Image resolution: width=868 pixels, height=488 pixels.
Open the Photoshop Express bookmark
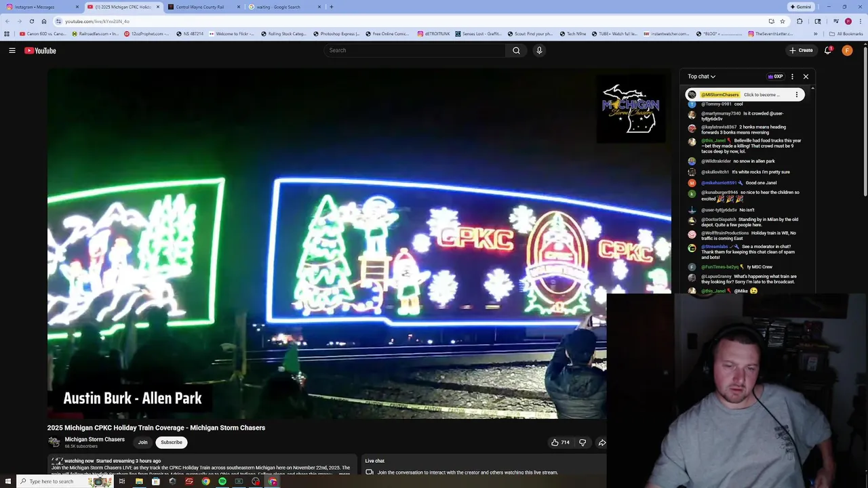point(336,34)
